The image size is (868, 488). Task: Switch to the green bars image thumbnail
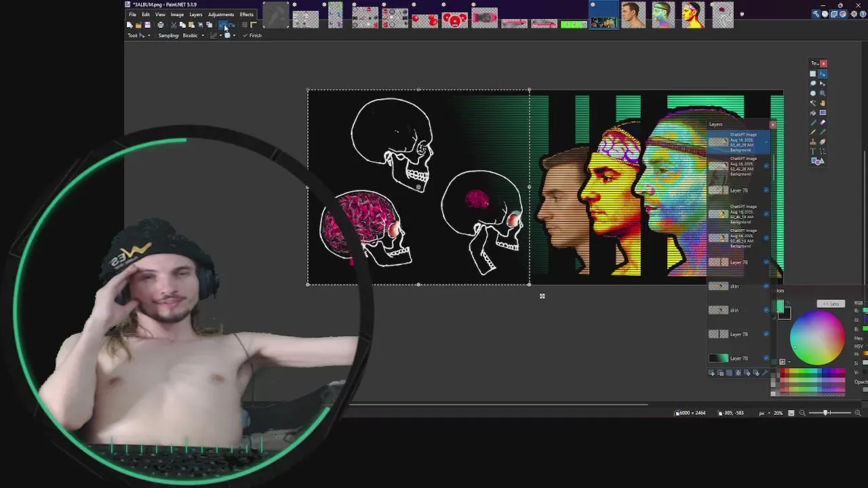click(574, 23)
